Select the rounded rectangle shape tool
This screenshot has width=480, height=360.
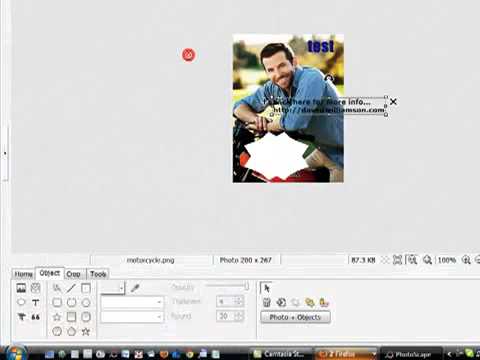(x=57, y=302)
